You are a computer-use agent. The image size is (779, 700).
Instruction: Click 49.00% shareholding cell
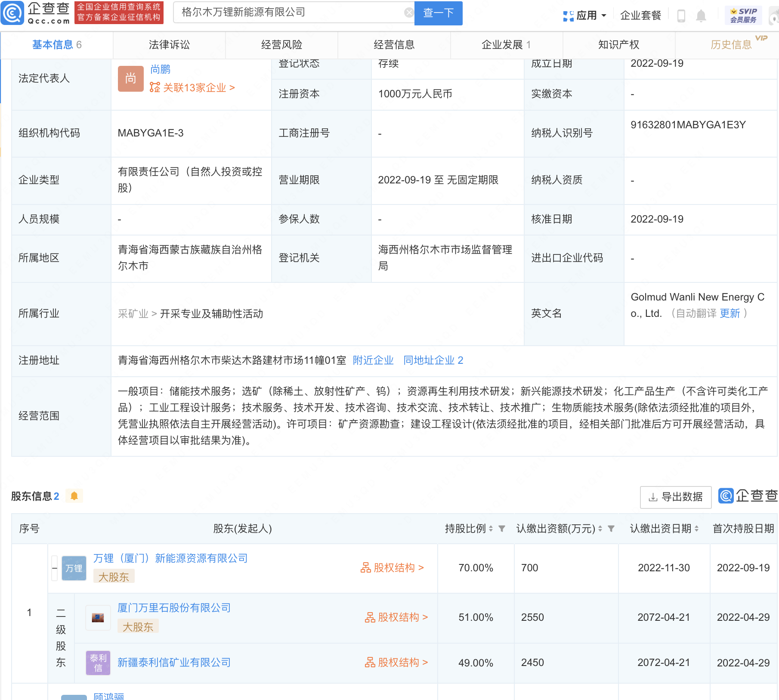tap(476, 663)
